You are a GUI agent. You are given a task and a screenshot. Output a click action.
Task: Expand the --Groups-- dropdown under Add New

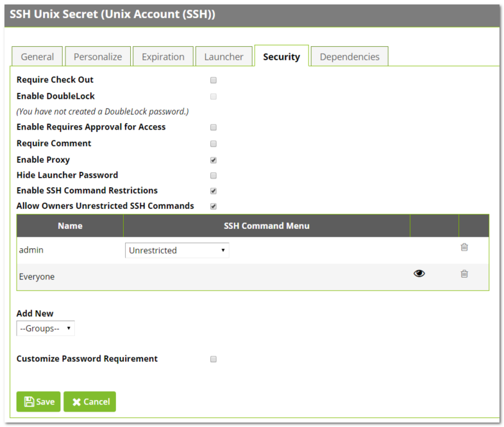46,328
